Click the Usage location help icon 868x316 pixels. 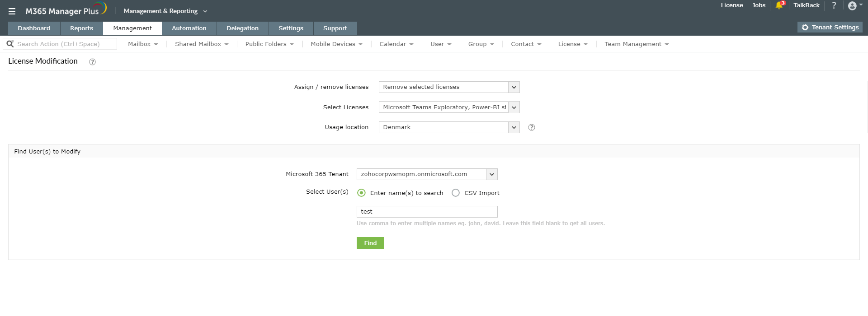pos(532,127)
